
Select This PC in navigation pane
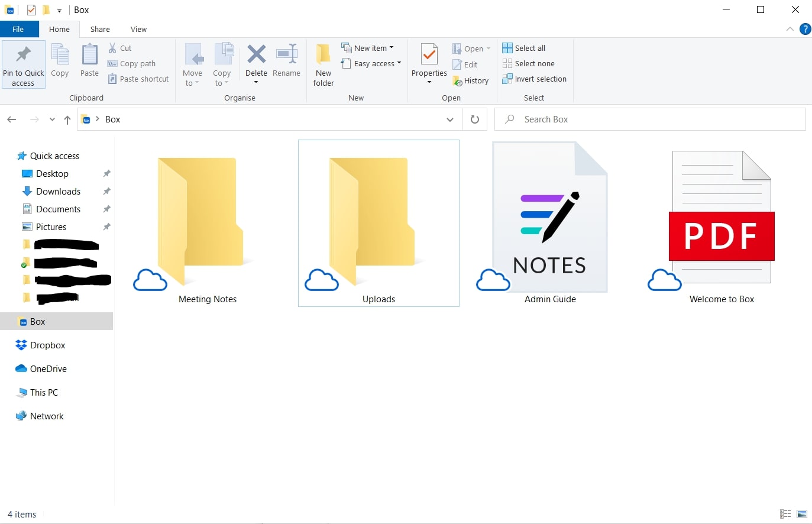point(44,393)
